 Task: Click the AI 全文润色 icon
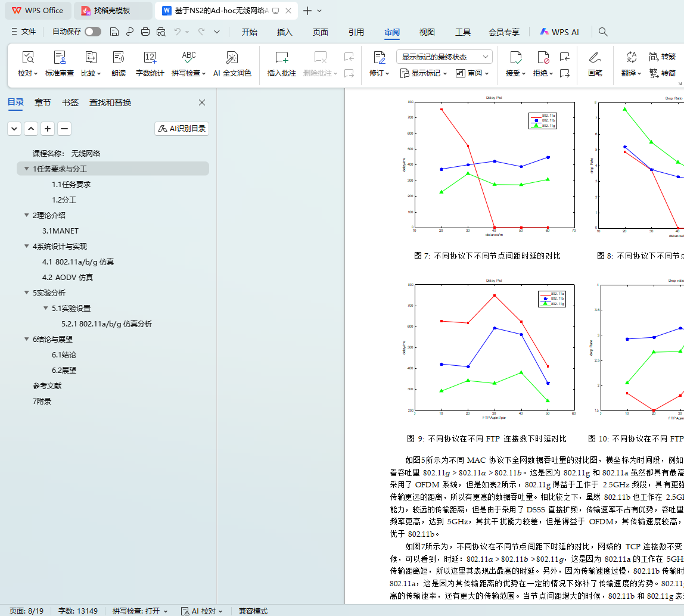tap(232, 58)
